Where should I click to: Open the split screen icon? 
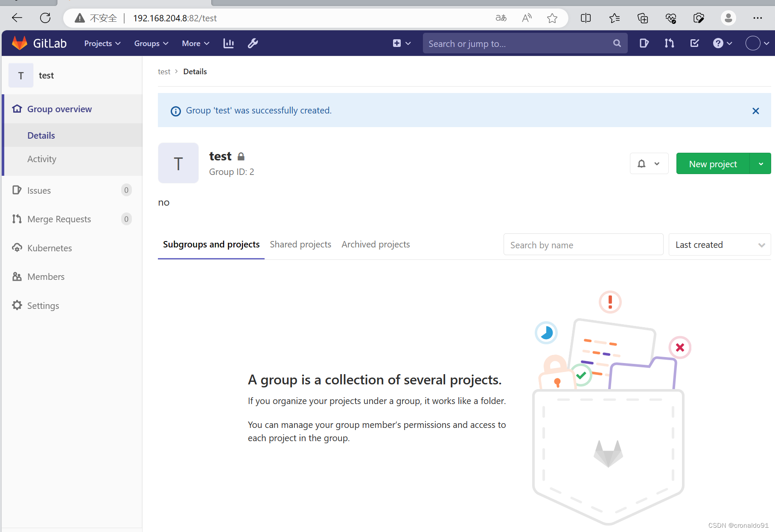tap(586, 18)
